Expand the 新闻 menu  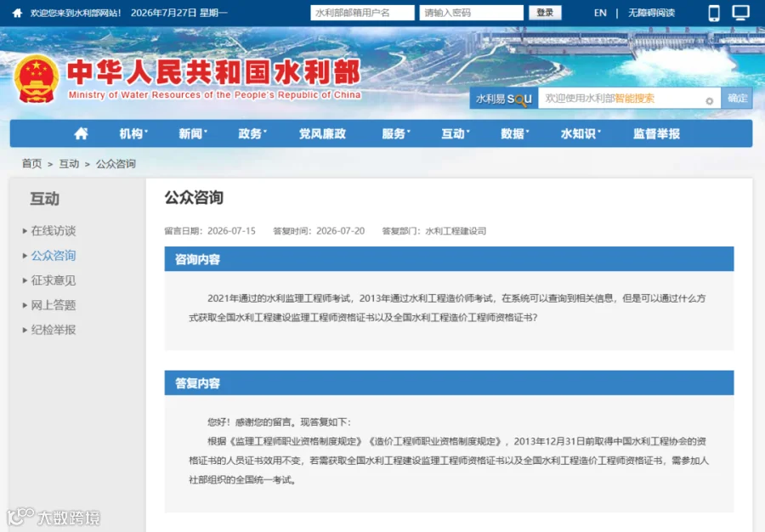pyautogui.click(x=193, y=133)
